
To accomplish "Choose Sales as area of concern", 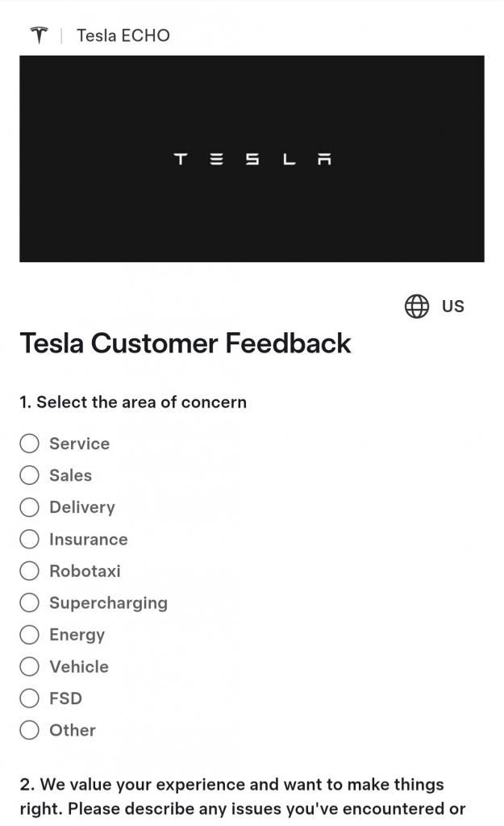I will click(x=30, y=475).
